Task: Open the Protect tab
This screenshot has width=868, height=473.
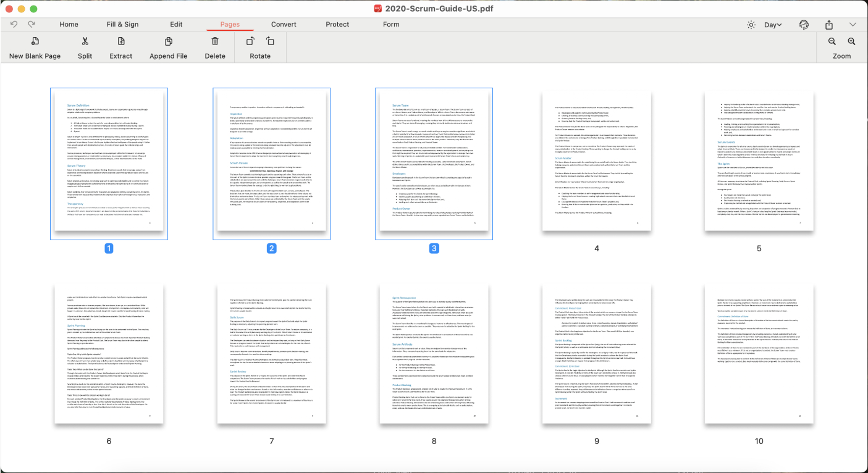Action: pos(337,24)
